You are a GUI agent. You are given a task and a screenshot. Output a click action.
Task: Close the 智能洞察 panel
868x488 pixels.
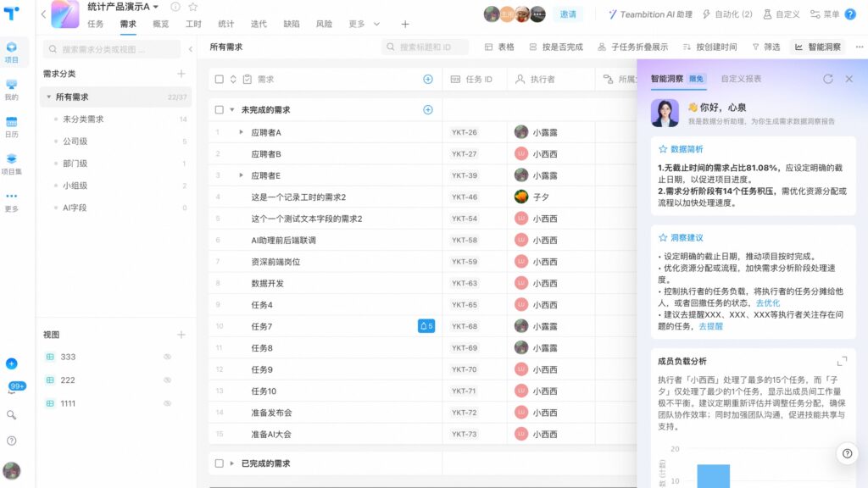point(849,79)
